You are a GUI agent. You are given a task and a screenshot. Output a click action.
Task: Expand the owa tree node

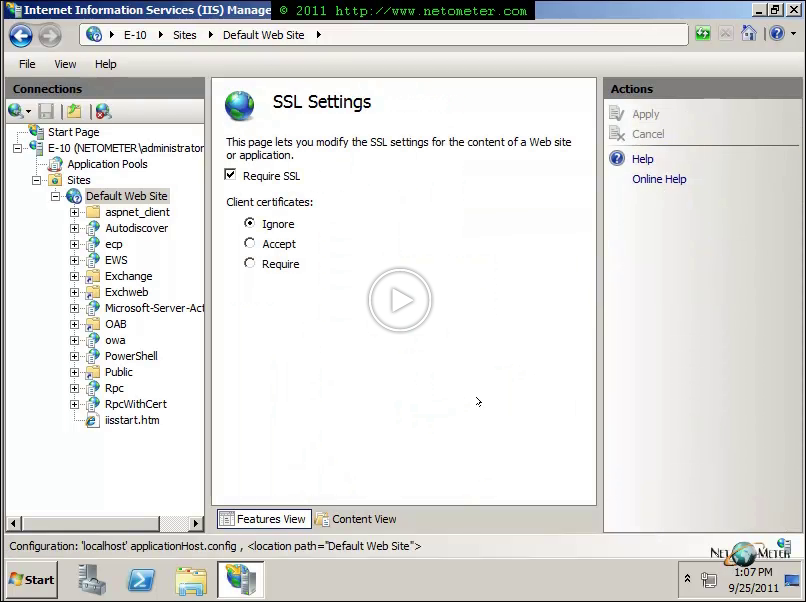click(x=74, y=340)
